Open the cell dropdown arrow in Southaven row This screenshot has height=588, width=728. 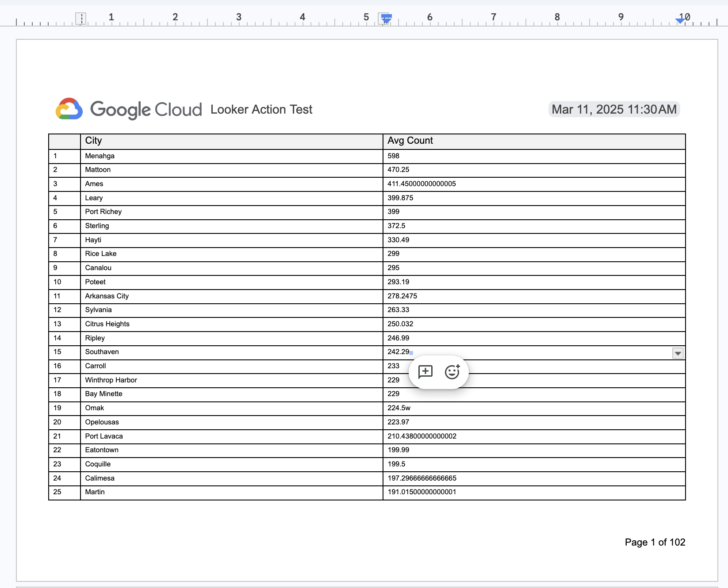678,353
